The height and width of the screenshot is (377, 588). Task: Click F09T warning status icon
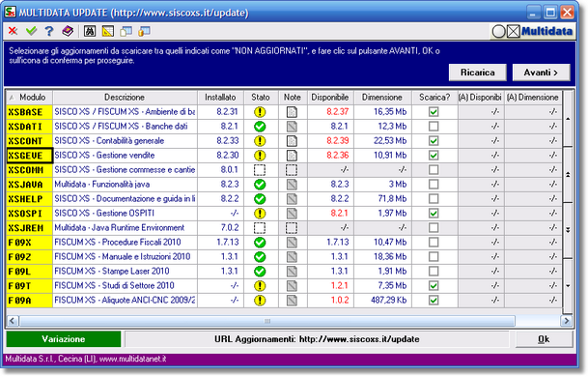[260, 286]
